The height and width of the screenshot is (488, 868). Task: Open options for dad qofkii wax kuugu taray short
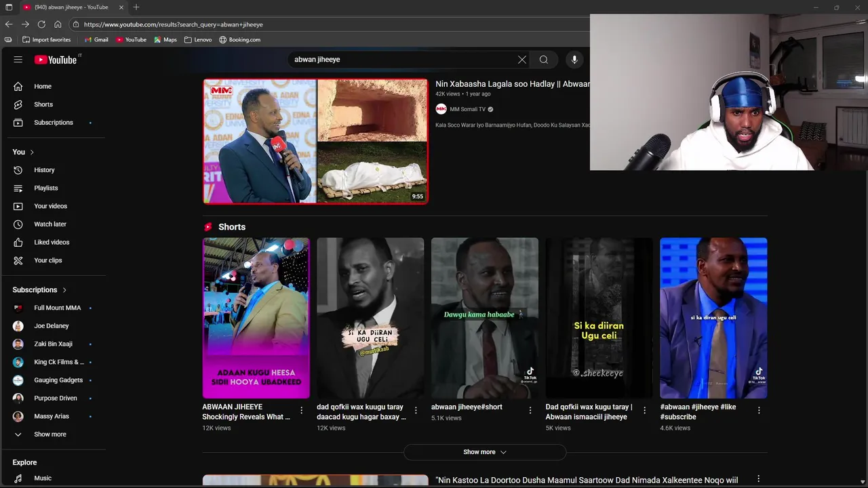pyautogui.click(x=416, y=410)
